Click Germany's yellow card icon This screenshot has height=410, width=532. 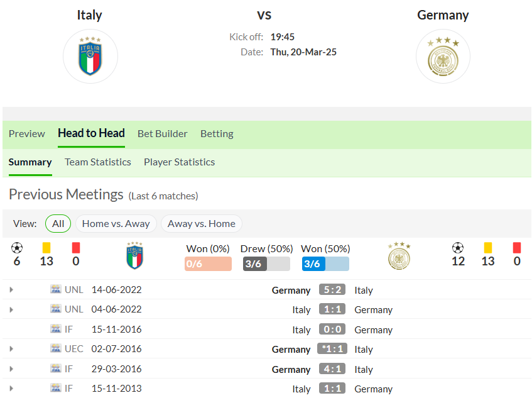[488, 248]
